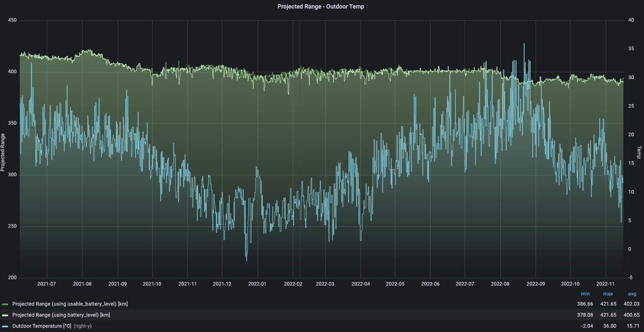Click the 2022-01 x-axis date label

pos(257,283)
